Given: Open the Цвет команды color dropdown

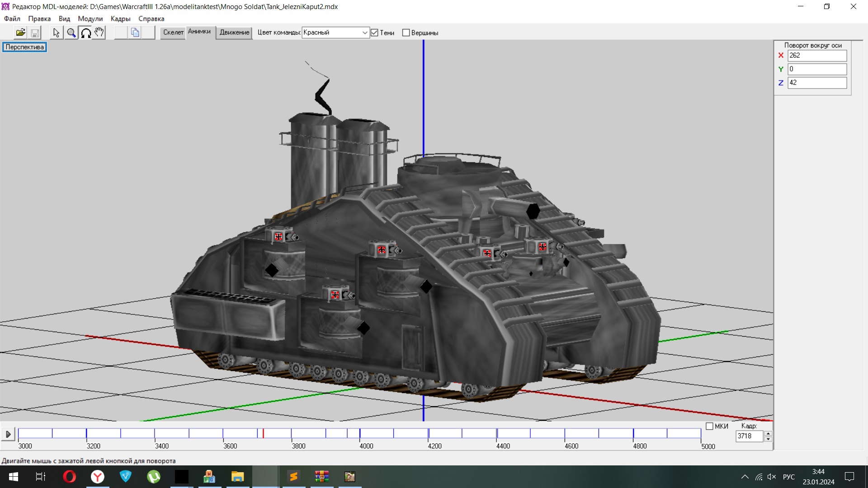Looking at the screenshot, I should 364,33.
